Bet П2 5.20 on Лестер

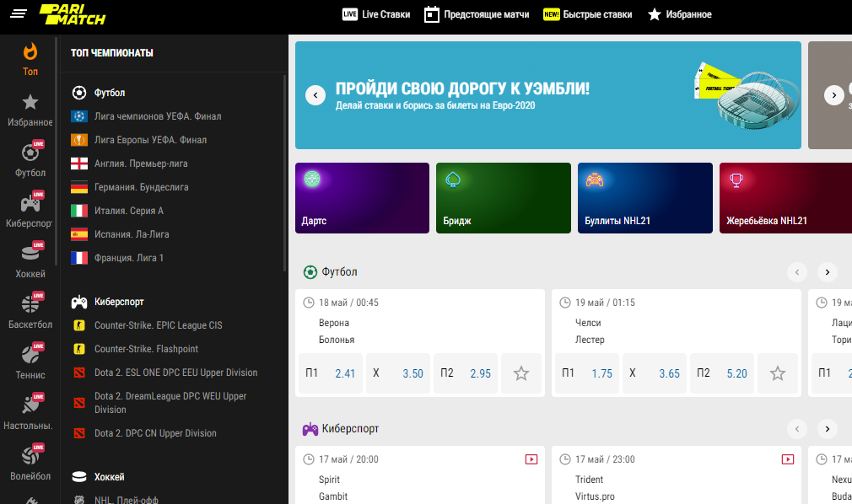pos(722,373)
